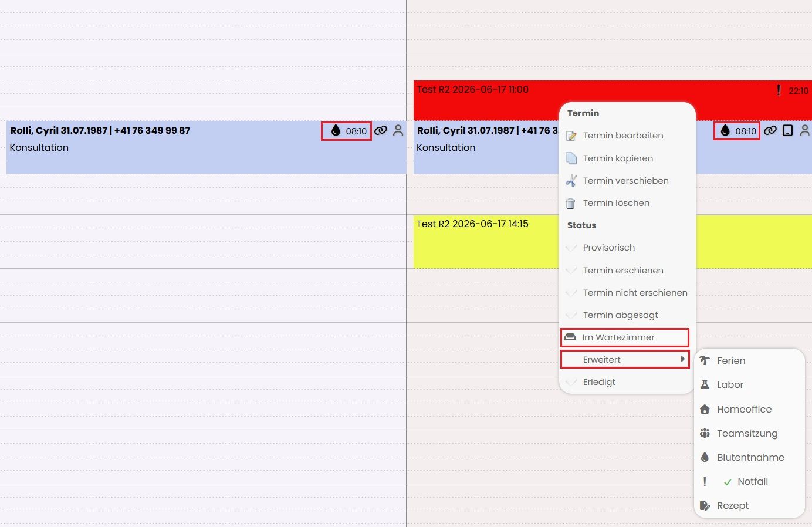Click the document pen icon for Rezept
812x527 pixels.
[705, 505]
